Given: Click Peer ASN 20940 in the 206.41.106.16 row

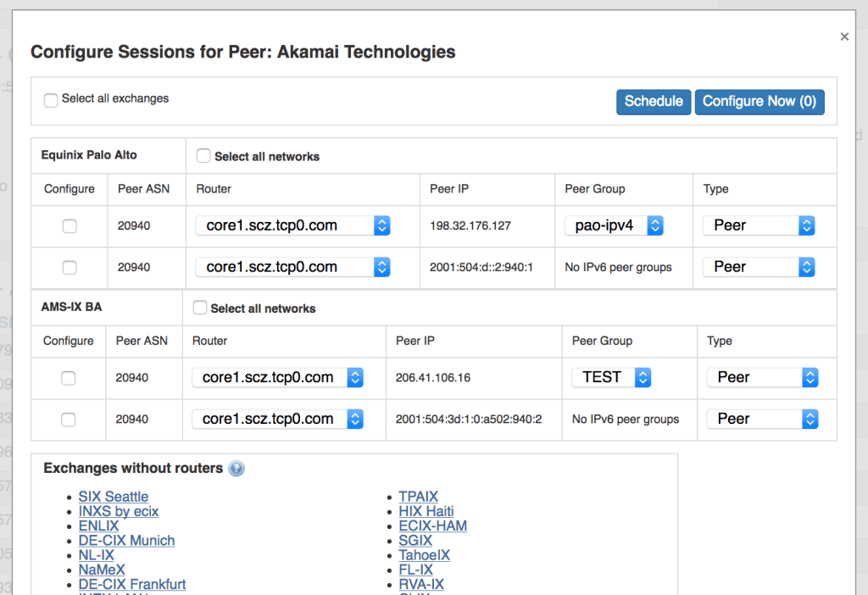Looking at the screenshot, I should click(131, 378).
